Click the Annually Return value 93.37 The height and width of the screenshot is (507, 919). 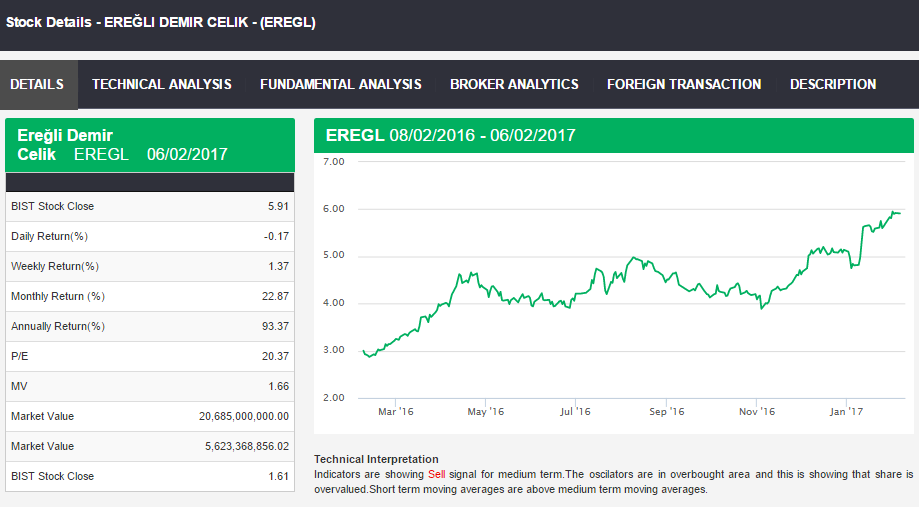click(x=275, y=326)
